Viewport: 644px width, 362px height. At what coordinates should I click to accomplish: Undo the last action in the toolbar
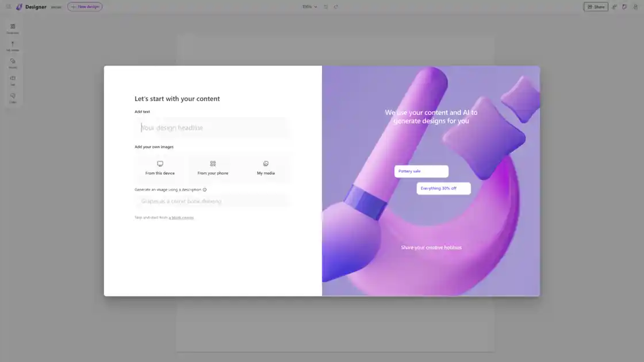tap(325, 6)
